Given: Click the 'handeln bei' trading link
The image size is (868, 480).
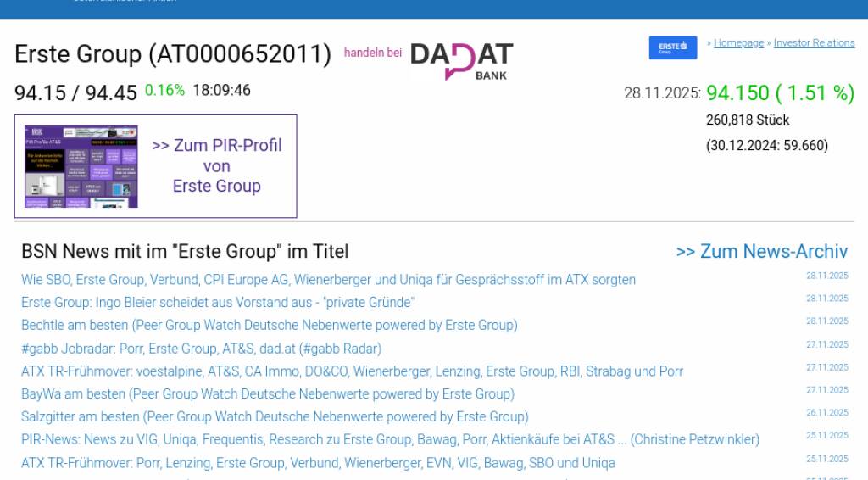Looking at the screenshot, I should [372, 53].
